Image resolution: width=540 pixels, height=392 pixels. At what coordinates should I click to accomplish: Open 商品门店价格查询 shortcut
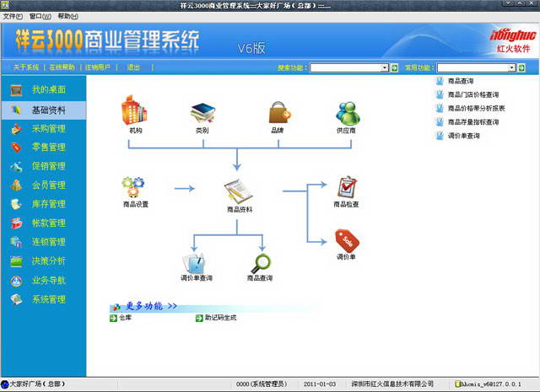[472, 94]
